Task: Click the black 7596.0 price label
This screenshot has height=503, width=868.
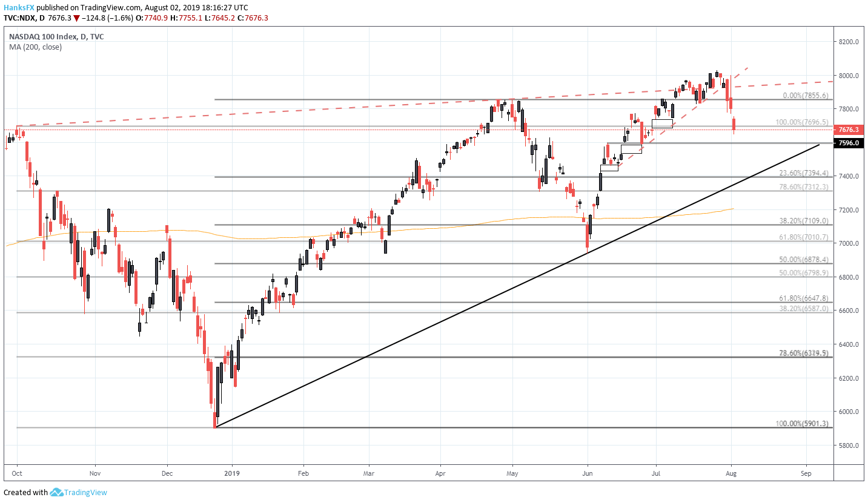Action: [x=849, y=143]
